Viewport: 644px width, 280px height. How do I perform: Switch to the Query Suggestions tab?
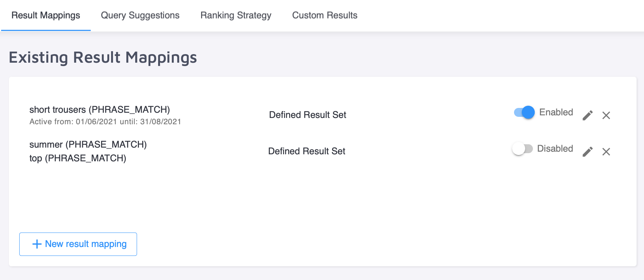(x=140, y=15)
